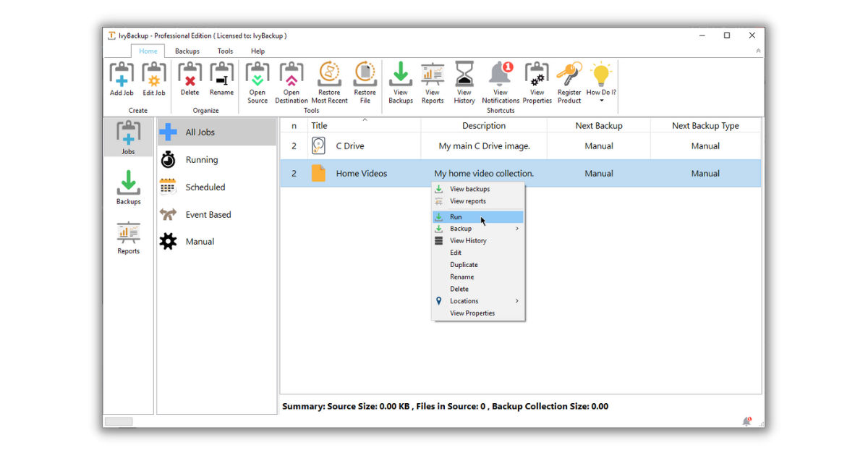Select Duplicate in the context menu
Image resolution: width=868 pixels, height=456 pixels.
464,265
